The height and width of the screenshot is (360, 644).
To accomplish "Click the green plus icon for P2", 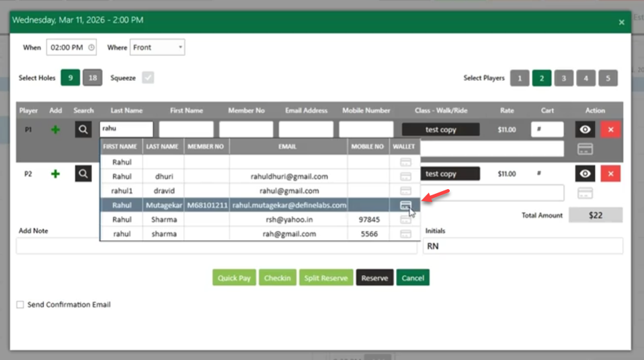I will (x=55, y=174).
